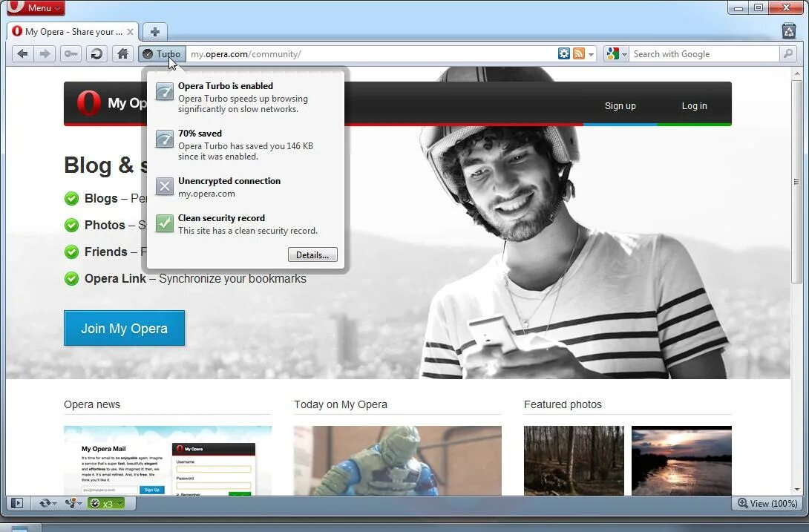Click the search magnifier button

[787, 53]
